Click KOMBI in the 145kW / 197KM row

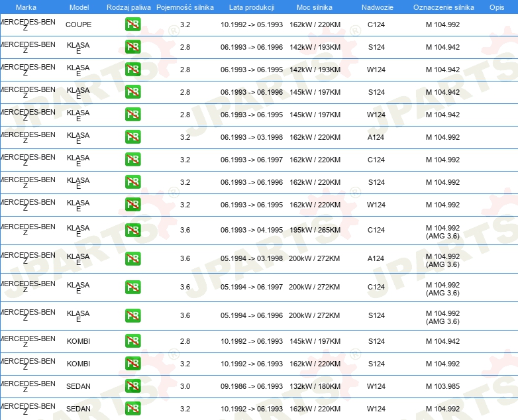[78, 341]
